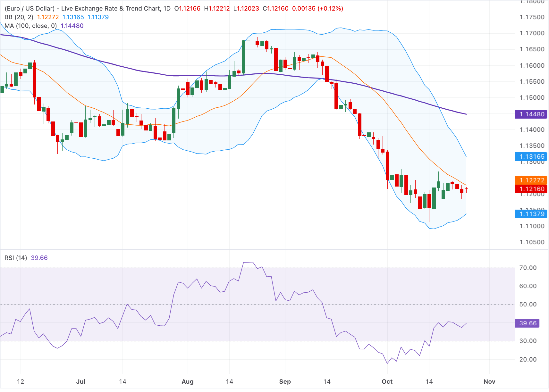
Task: Click the RSI value 39.66 in legend
Action: (x=39, y=258)
